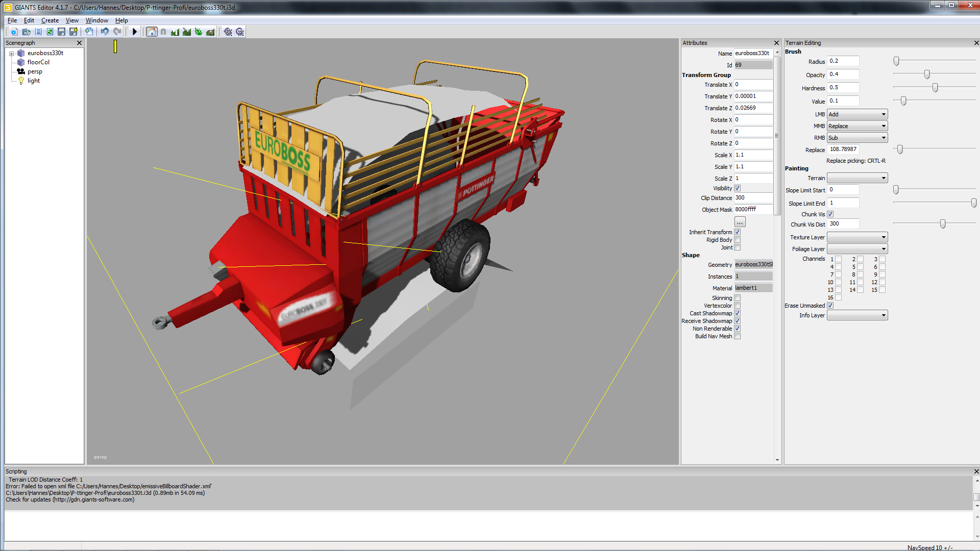Screen dimensions: 980x551
Task: Enable the Build Nav Mesh checkbox
Action: click(x=738, y=336)
